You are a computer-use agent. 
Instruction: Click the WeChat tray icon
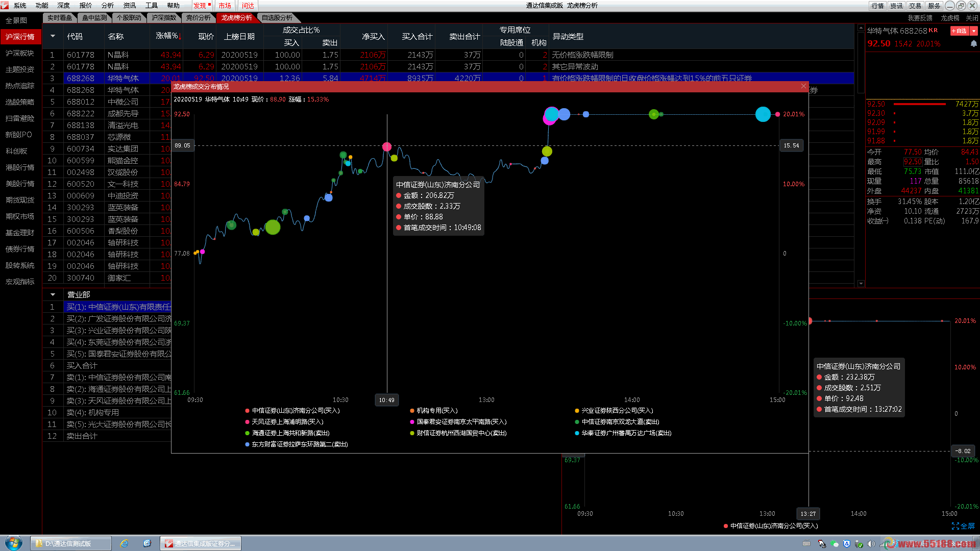coord(834,544)
